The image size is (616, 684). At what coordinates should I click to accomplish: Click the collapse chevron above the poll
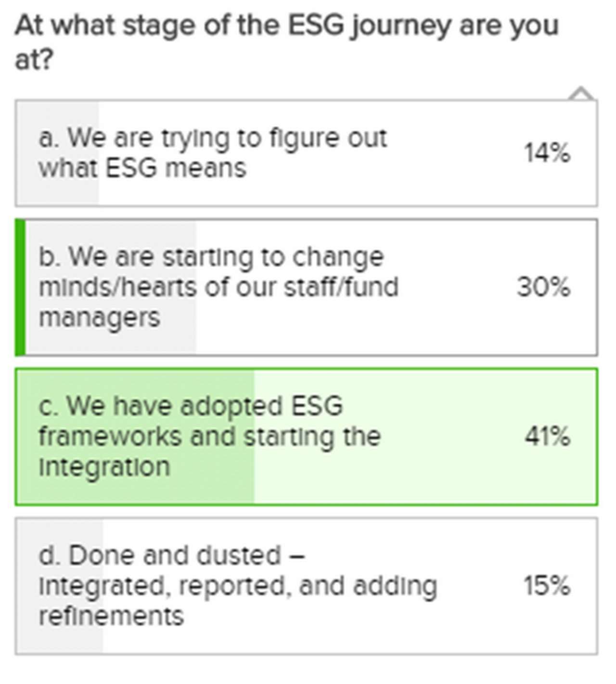pyautogui.click(x=581, y=93)
